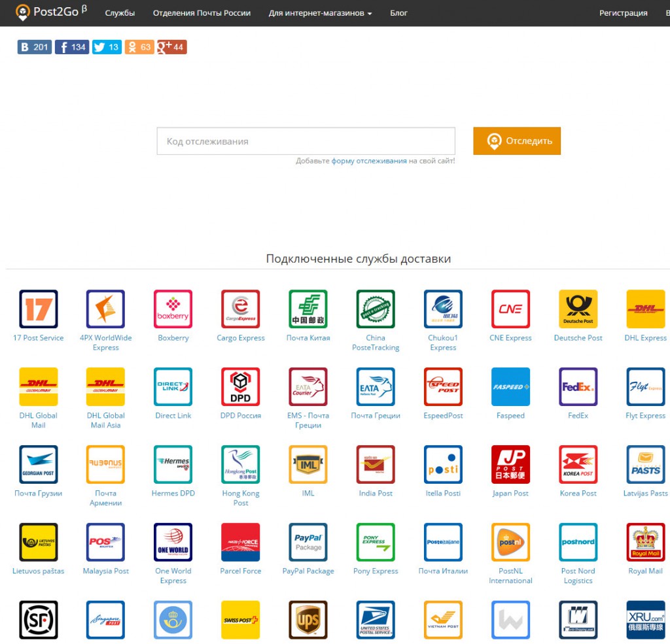Open the Boxberry delivery service icon
Screen dimensions: 670x644
(173, 309)
